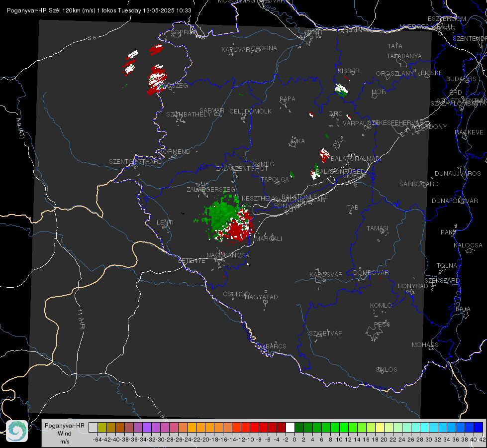Click the DOMBOVAR city label
Viewport: 487px width, 448px height.
[x=371, y=273]
